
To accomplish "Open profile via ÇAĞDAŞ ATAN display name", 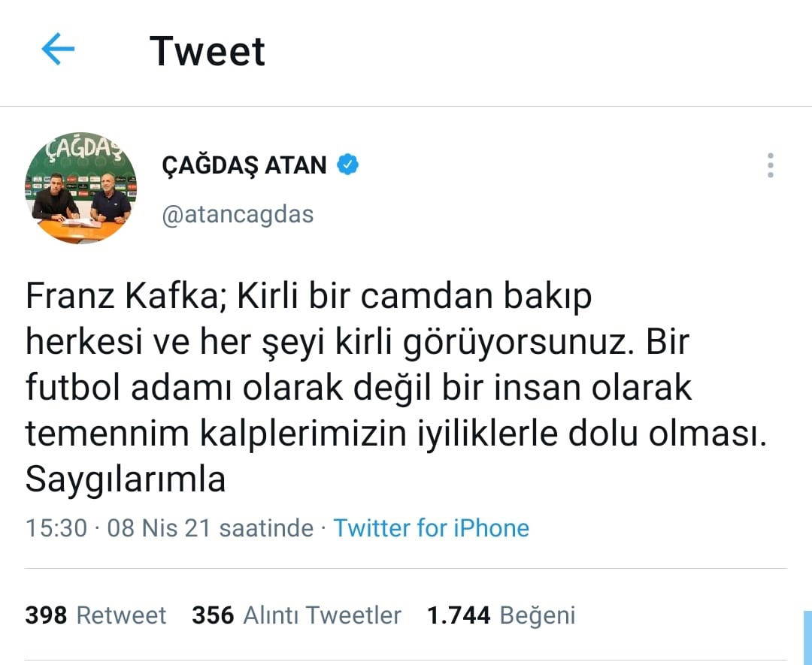I will pos(244,165).
